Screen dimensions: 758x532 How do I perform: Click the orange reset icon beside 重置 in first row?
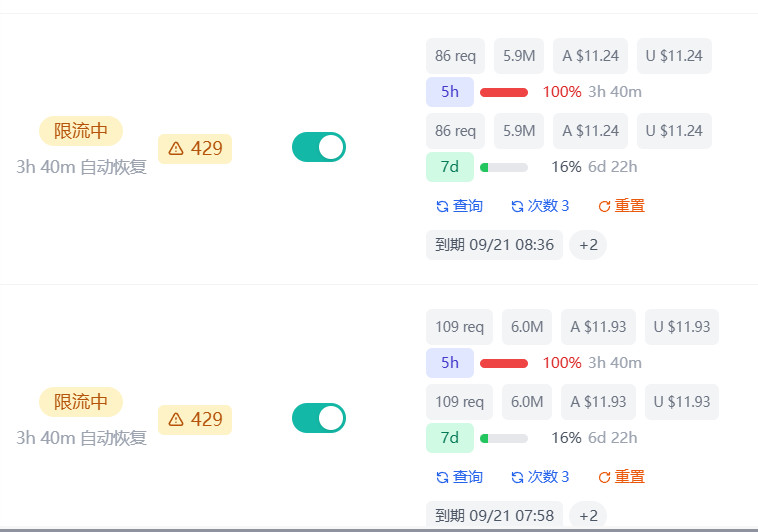(x=604, y=207)
